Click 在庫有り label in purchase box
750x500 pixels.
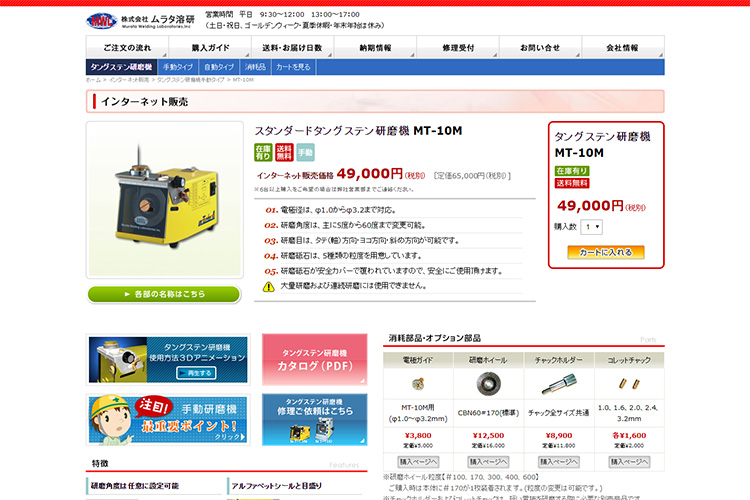[572, 171]
